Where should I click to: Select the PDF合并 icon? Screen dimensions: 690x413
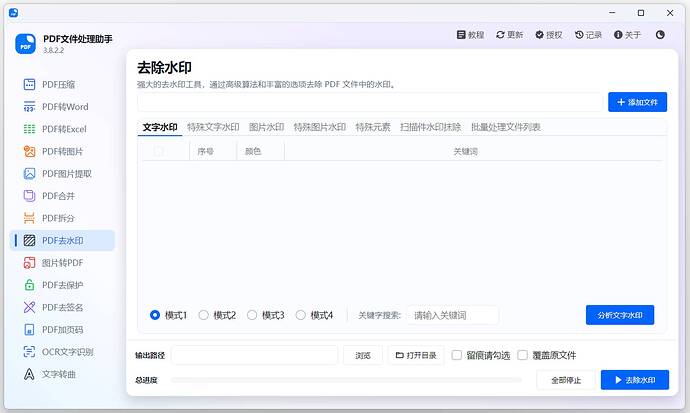29,196
